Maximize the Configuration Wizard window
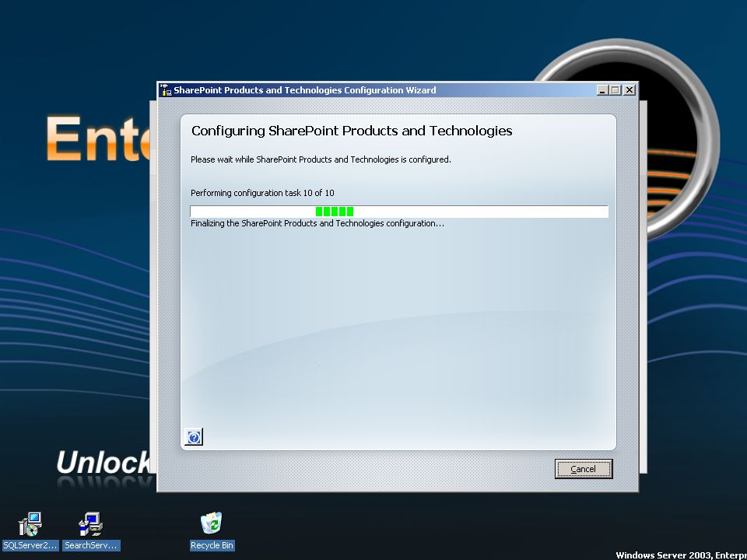 (615, 90)
